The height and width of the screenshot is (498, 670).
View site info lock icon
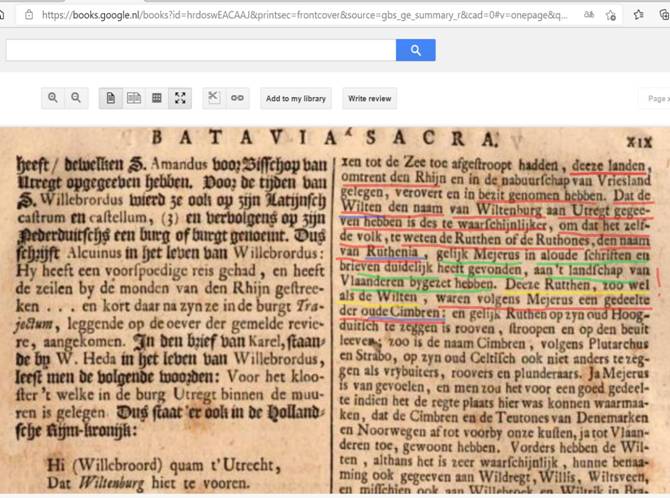pyautogui.click(x=29, y=15)
